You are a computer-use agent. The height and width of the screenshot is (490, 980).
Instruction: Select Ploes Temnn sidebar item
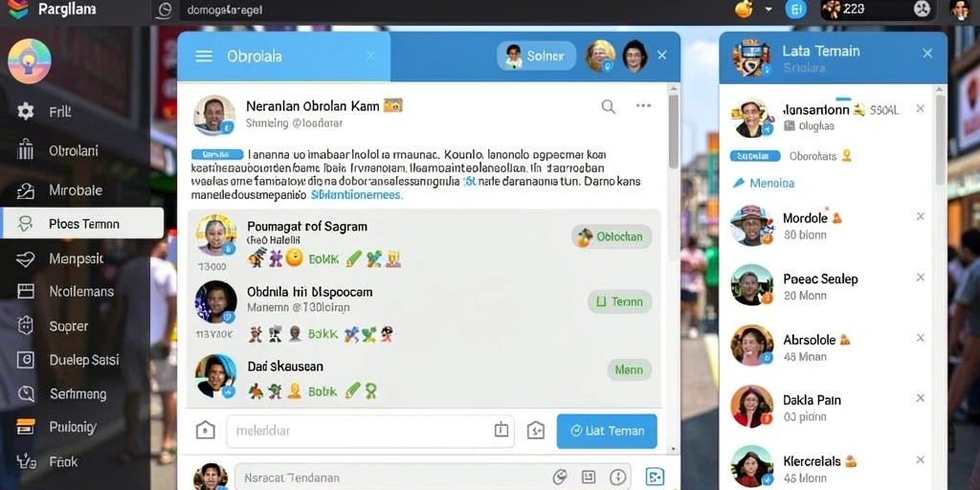coord(82,224)
